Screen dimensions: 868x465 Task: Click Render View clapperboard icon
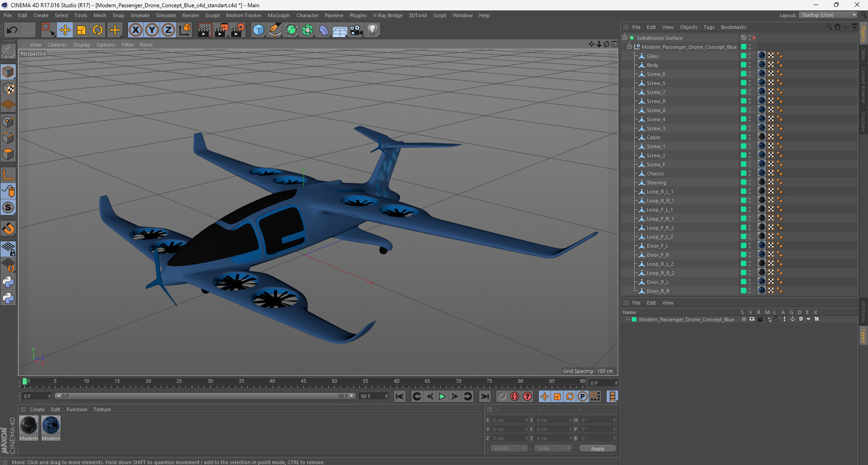pos(204,30)
